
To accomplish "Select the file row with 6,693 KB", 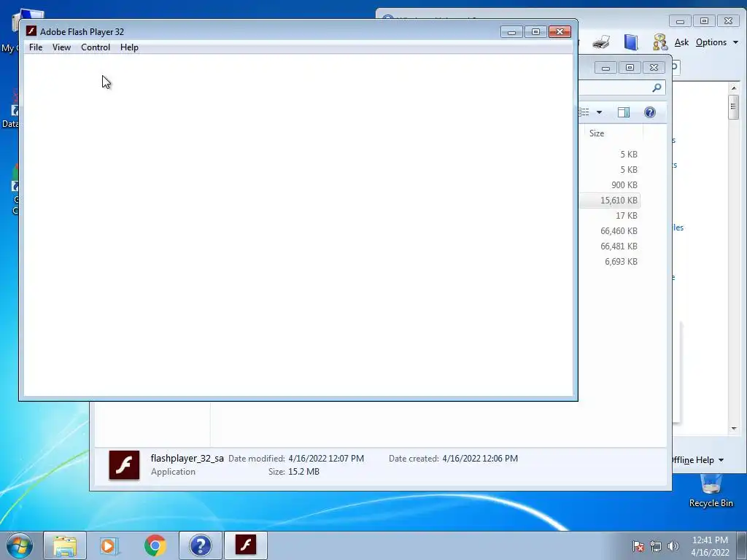I will tap(610, 262).
